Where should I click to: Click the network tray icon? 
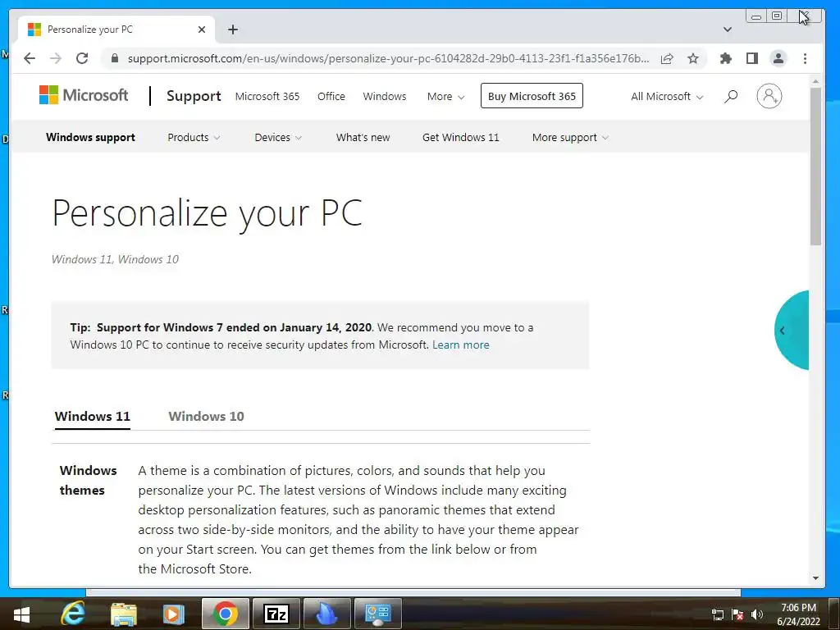(x=717, y=614)
